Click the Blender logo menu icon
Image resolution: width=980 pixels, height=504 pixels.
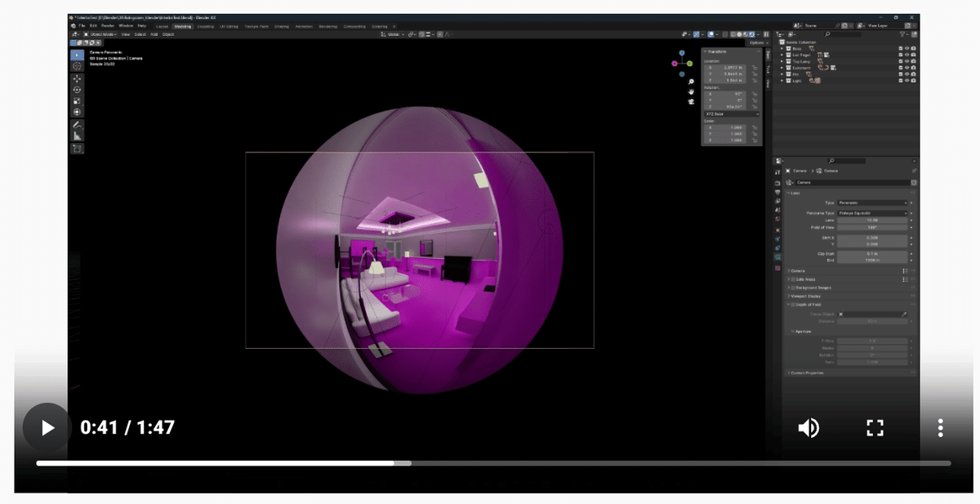pyautogui.click(x=73, y=25)
